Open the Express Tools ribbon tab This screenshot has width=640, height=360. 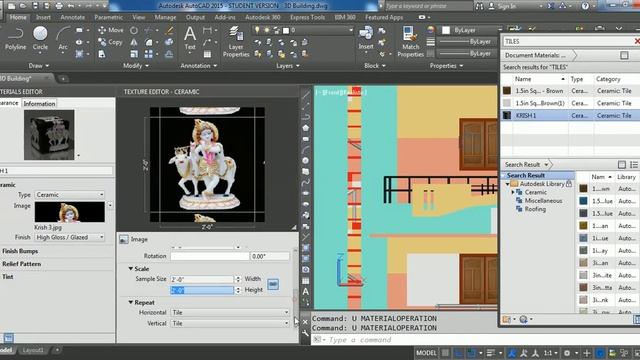tap(308, 17)
